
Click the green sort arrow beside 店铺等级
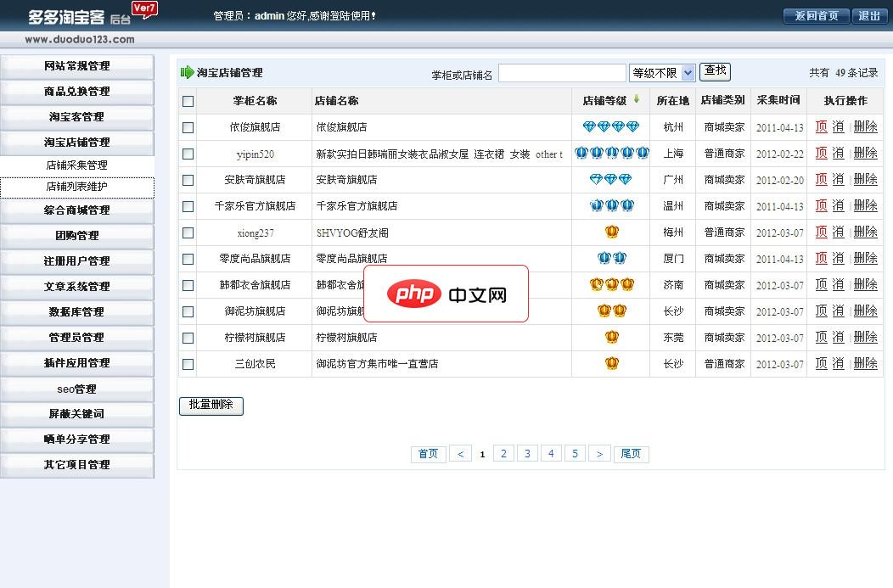(637, 99)
